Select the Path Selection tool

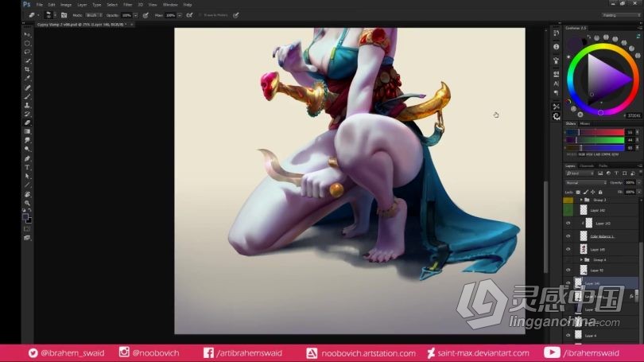pos(27,176)
